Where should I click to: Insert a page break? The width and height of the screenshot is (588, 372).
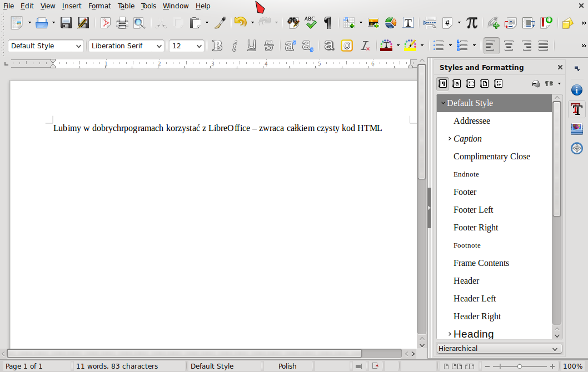430,23
